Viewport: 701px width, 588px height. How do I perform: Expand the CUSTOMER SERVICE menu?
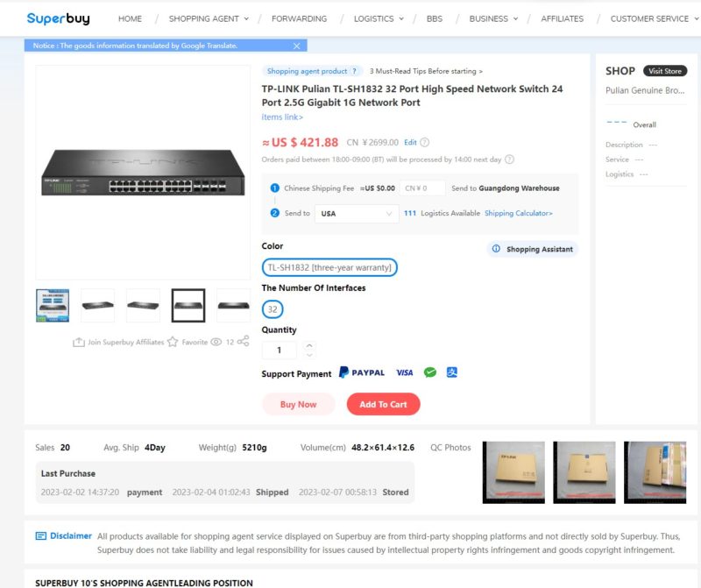(655, 18)
